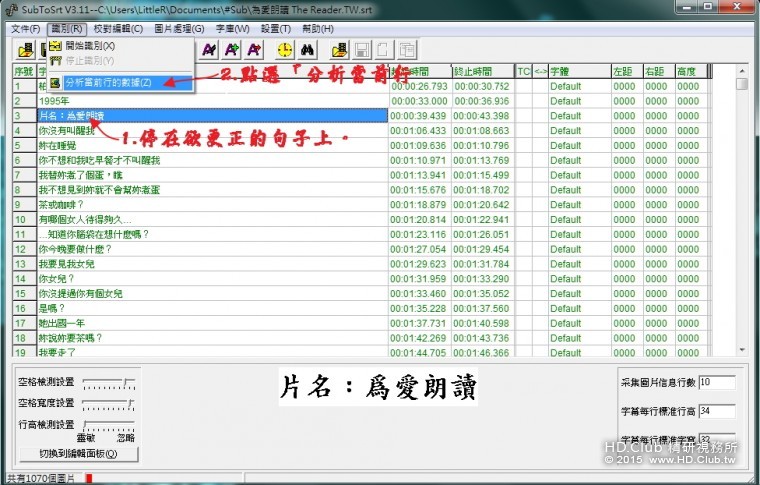Click end time 00:01:37.560 cell

(x=481, y=309)
